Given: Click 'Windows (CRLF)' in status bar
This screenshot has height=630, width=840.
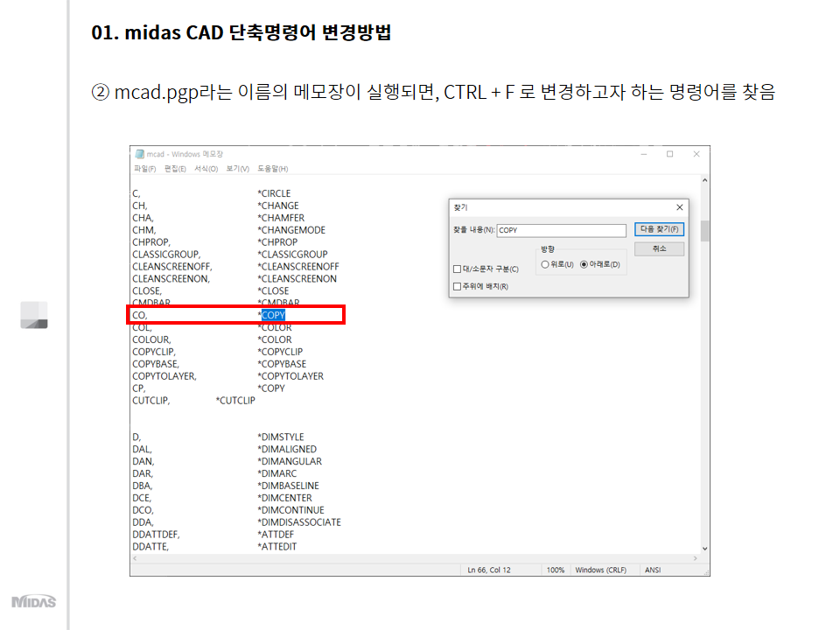Looking at the screenshot, I should point(600,570).
